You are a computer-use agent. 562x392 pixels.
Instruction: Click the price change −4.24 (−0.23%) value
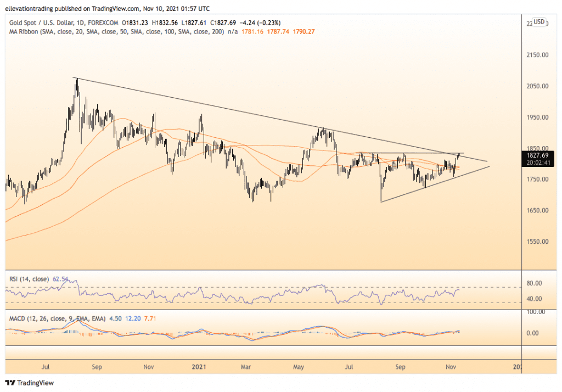[x=261, y=23]
